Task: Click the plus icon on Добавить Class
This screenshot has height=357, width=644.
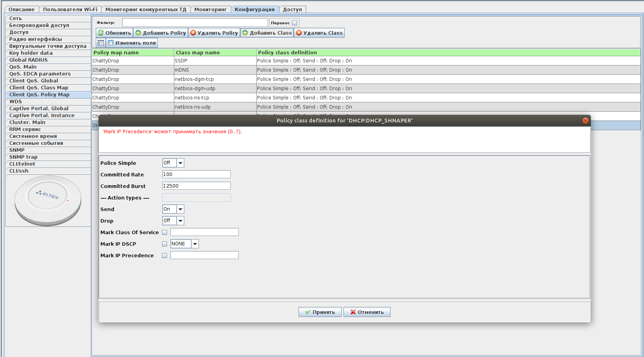Action: click(245, 33)
